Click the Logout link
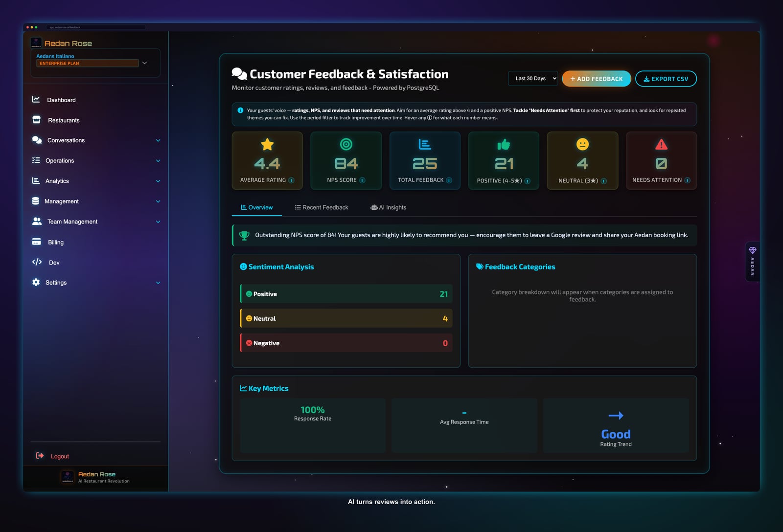 (x=60, y=456)
